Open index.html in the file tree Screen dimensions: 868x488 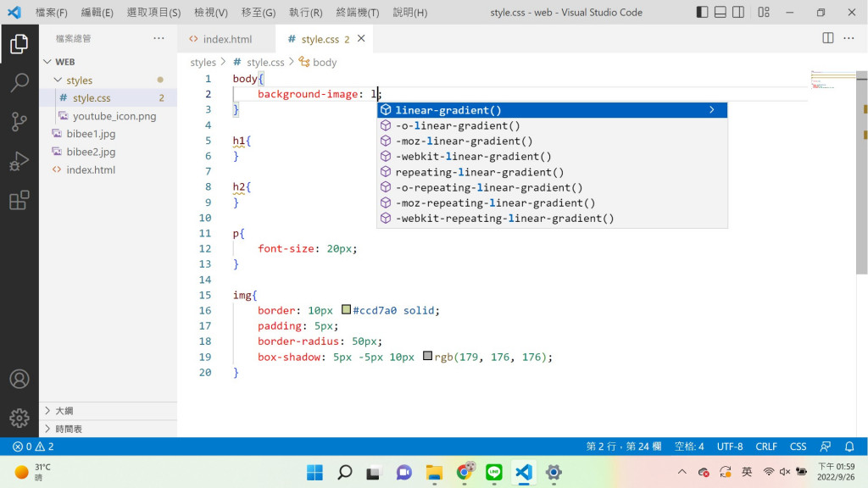[x=108, y=169]
